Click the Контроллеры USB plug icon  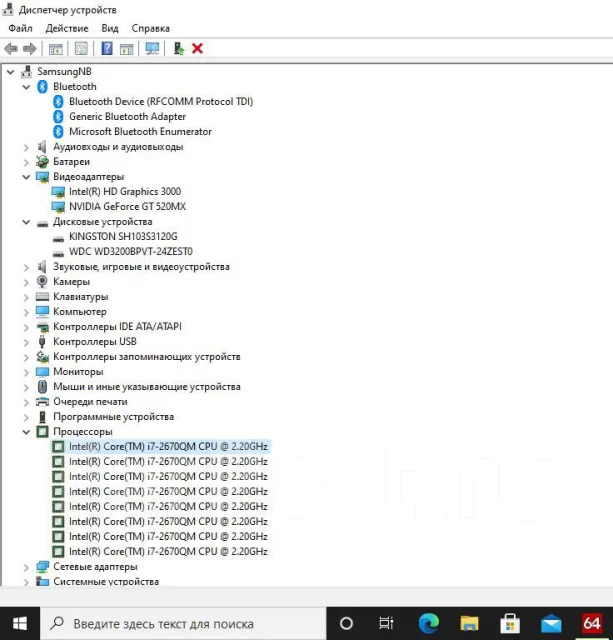pos(42,342)
